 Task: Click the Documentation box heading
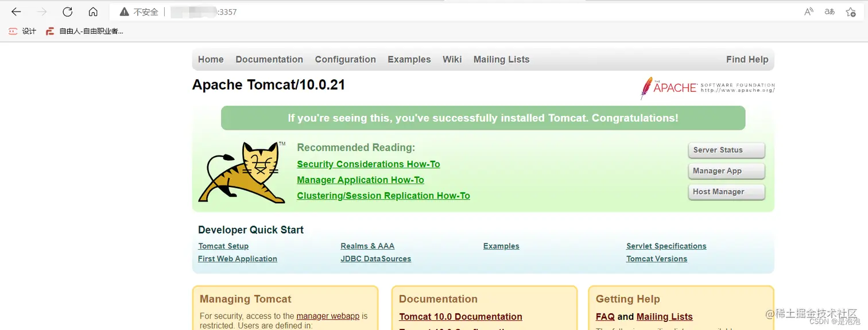point(438,299)
